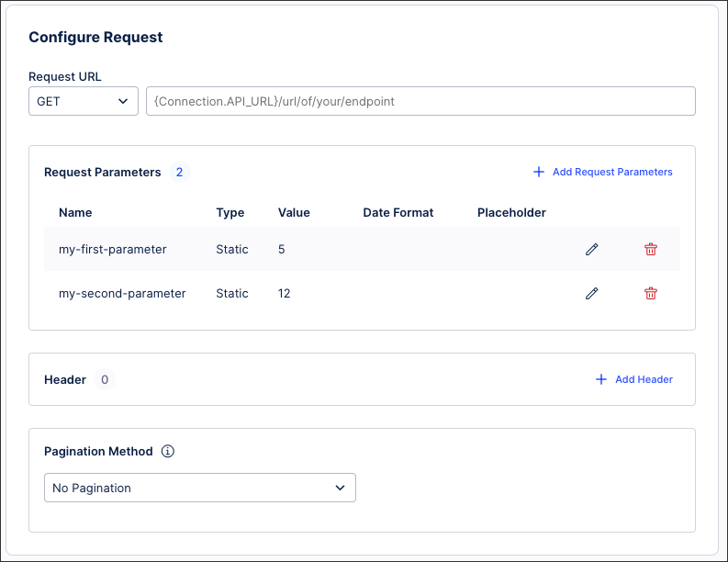Click the Request Parameters count badge
The height and width of the screenshot is (562, 728).
(x=180, y=172)
